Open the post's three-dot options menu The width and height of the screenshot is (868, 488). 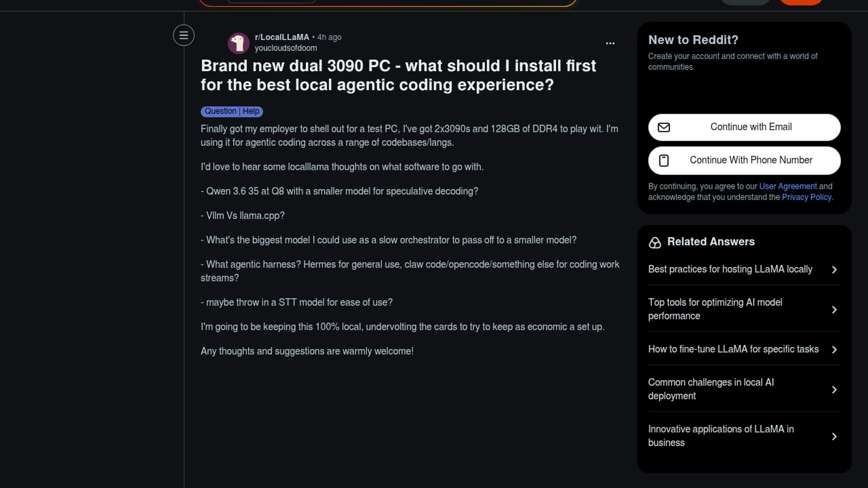pos(610,43)
